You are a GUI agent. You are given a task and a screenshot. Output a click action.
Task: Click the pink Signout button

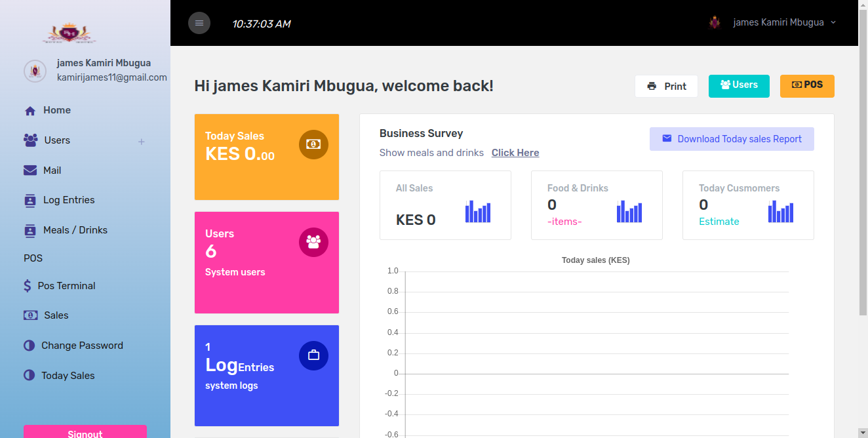(85, 433)
